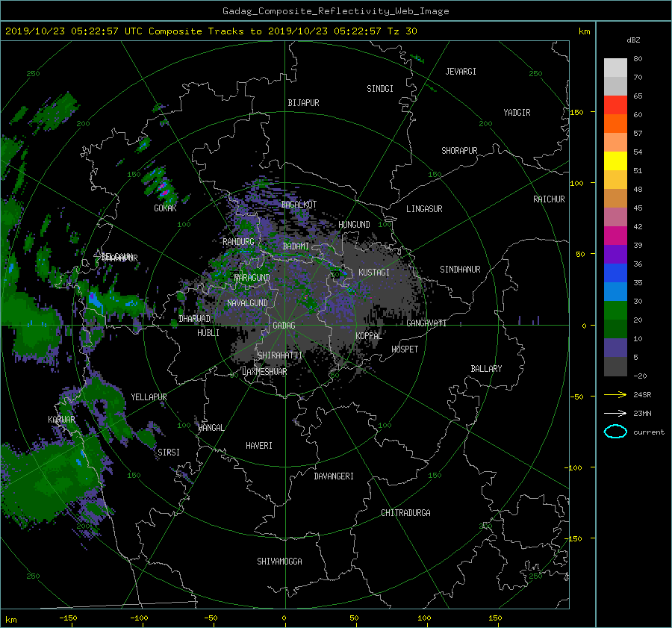Select the 80 dBZ light gray swatch
The width and height of the screenshot is (672, 628).
615,67
